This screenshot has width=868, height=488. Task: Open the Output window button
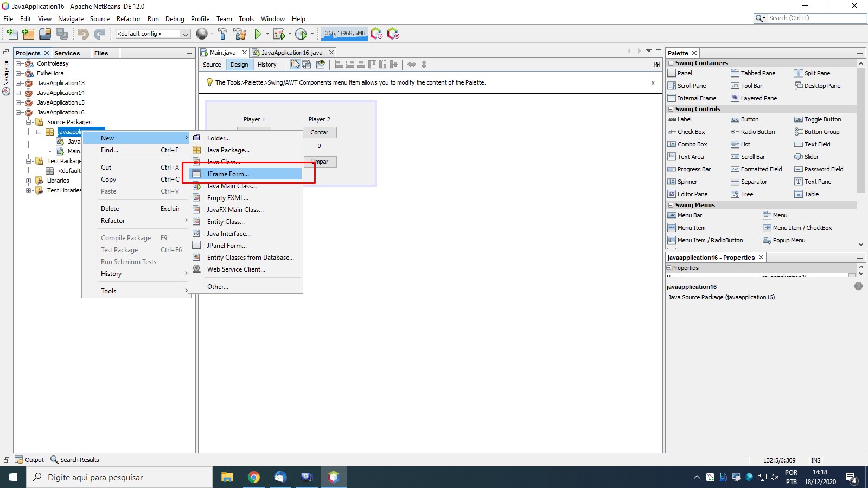pyautogui.click(x=30, y=460)
